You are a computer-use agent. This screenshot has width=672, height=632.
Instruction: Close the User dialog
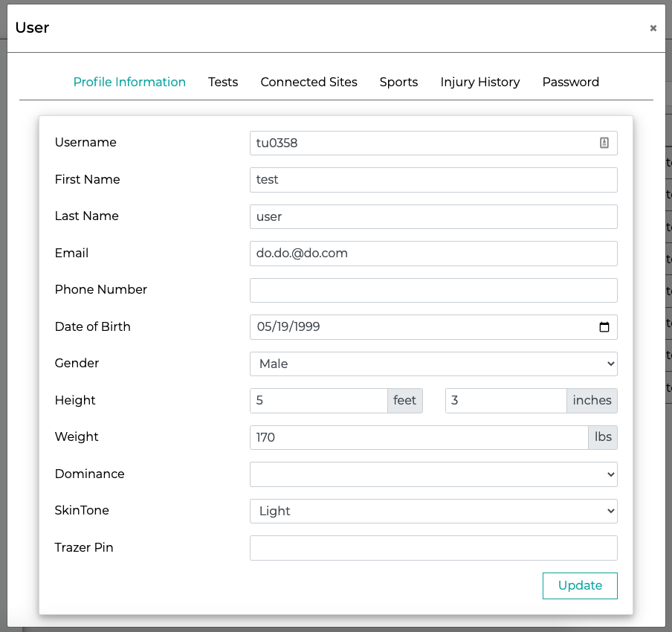point(653,28)
